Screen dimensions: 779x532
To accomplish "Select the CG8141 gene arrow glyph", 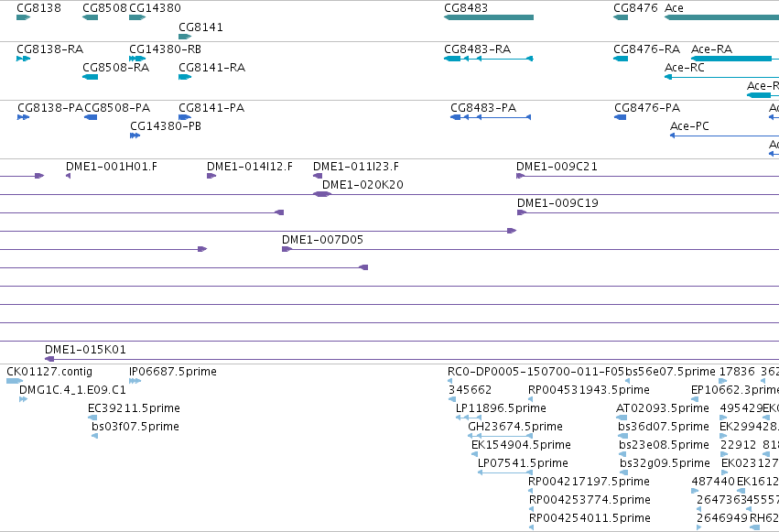I will [x=185, y=37].
